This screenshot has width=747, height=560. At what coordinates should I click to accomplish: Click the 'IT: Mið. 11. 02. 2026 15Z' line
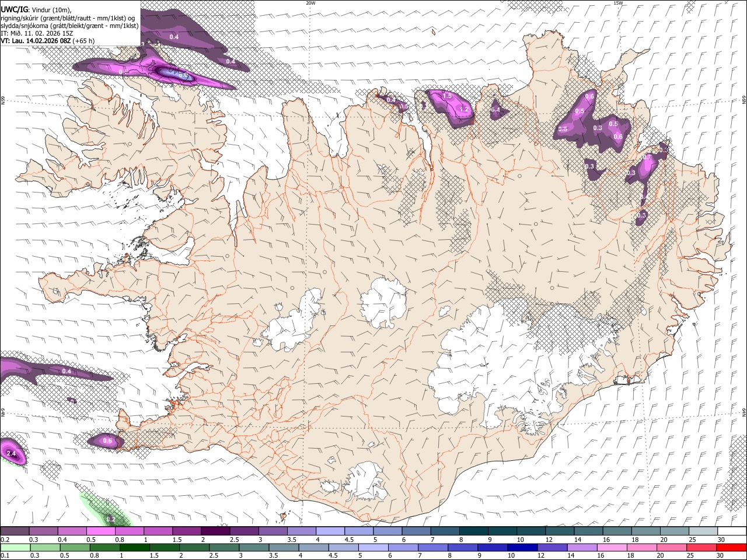coord(37,33)
